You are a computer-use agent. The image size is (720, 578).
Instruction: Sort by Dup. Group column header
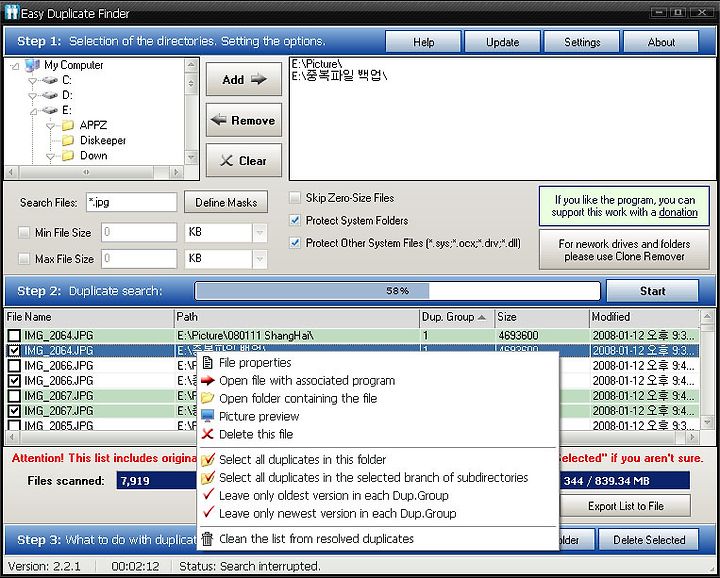tap(457, 317)
